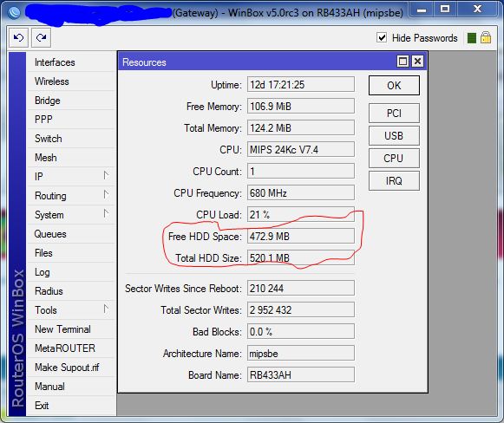Image resolution: width=504 pixels, height=423 pixels.
Task: Open the Mesh menu
Action: [x=71, y=158]
